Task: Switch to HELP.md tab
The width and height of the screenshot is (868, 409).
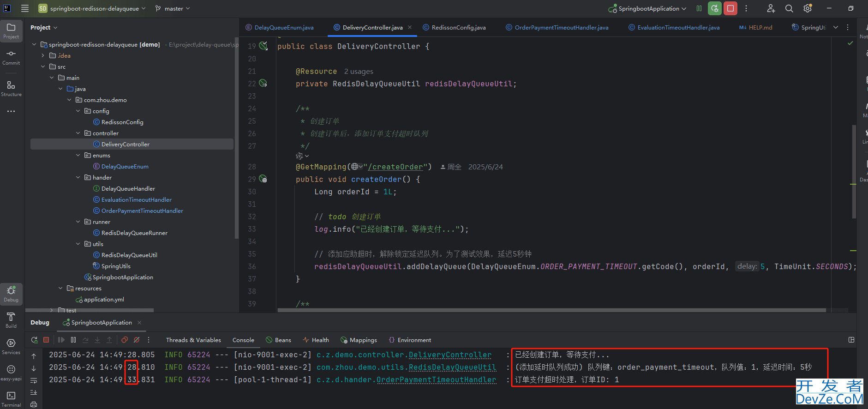Action: (x=755, y=28)
